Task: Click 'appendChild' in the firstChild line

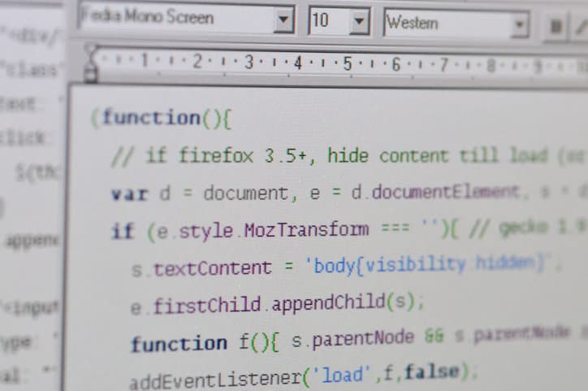Action: [x=328, y=304]
